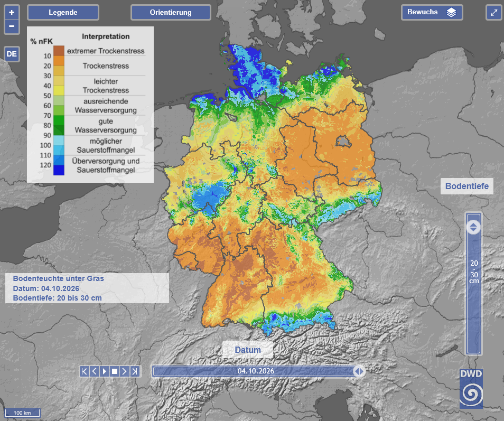Step forward one day
The width and height of the screenshot is (504, 421).
point(124,371)
